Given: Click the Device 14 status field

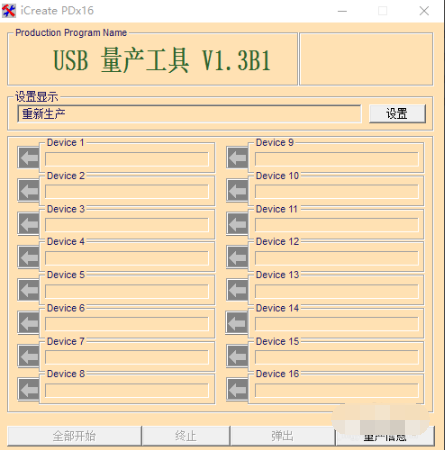Looking at the screenshot, I should 337,324.
